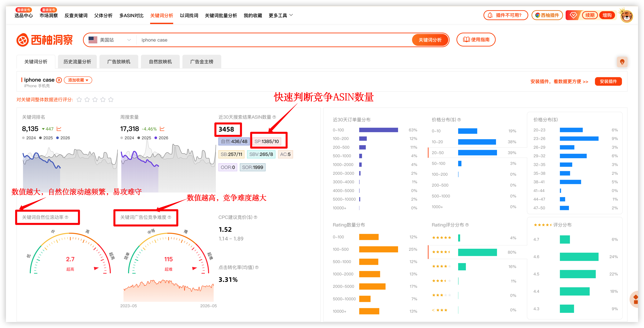The height and width of the screenshot is (328, 644).
Task: Open the weekly search volume trend icon
Action: 162,129
